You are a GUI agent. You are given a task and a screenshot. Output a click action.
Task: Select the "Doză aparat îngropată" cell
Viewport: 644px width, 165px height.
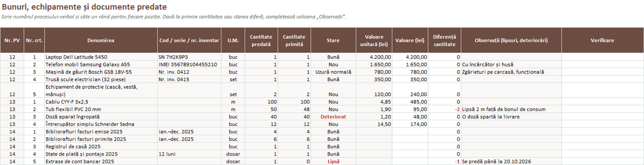[101, 117]
